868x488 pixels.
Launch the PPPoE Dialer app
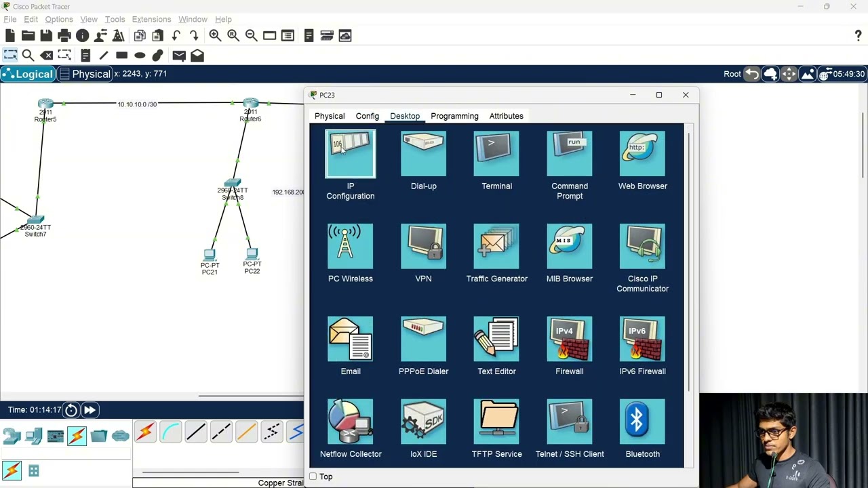[x=424, y=339]
